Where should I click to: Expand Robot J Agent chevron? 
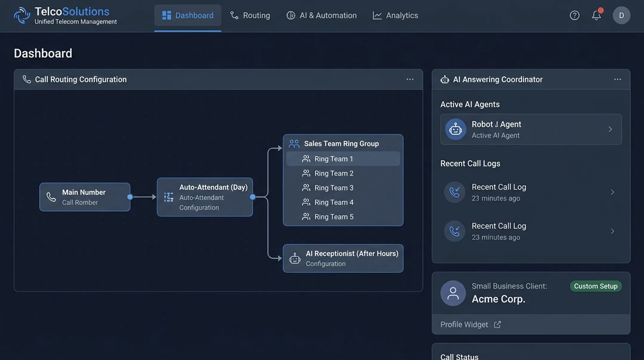click(610, 129)
